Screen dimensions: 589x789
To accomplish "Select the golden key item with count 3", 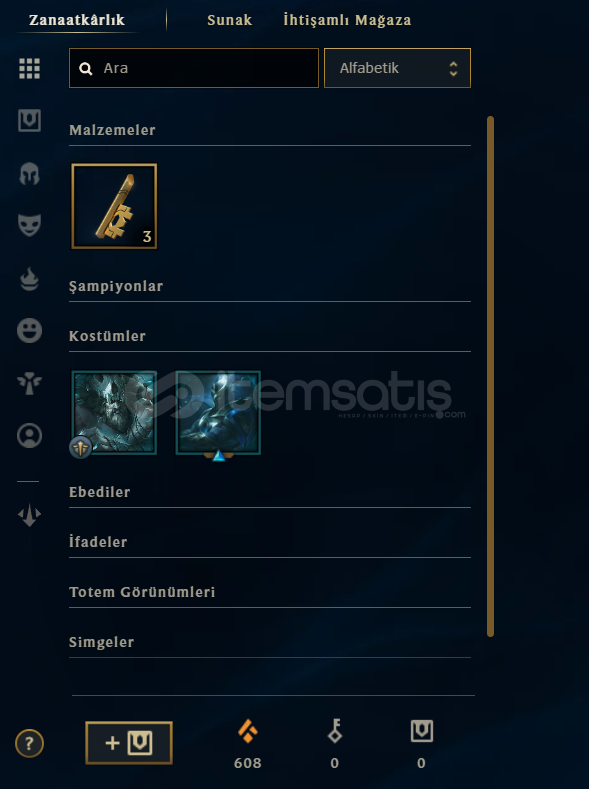I will tap(114, 206).
